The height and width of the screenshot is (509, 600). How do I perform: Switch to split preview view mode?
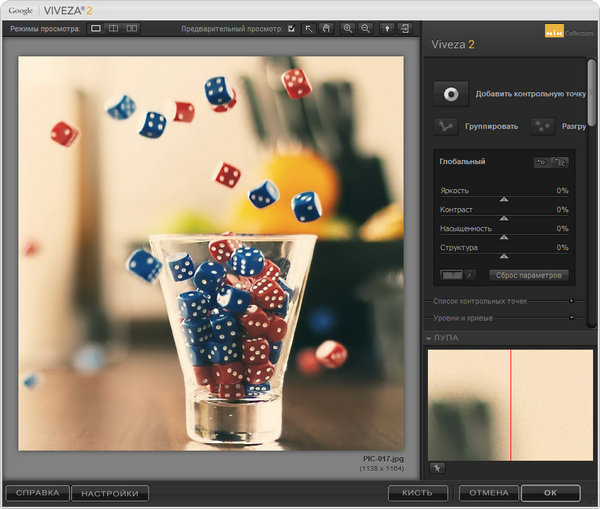click(114, 29)
